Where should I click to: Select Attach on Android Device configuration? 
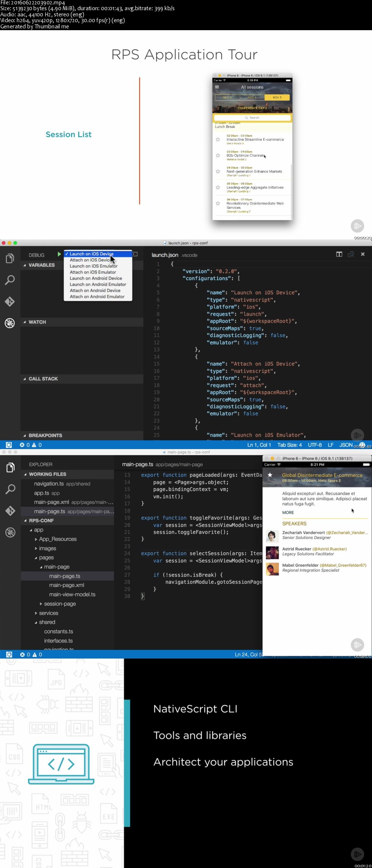point(98,291)
